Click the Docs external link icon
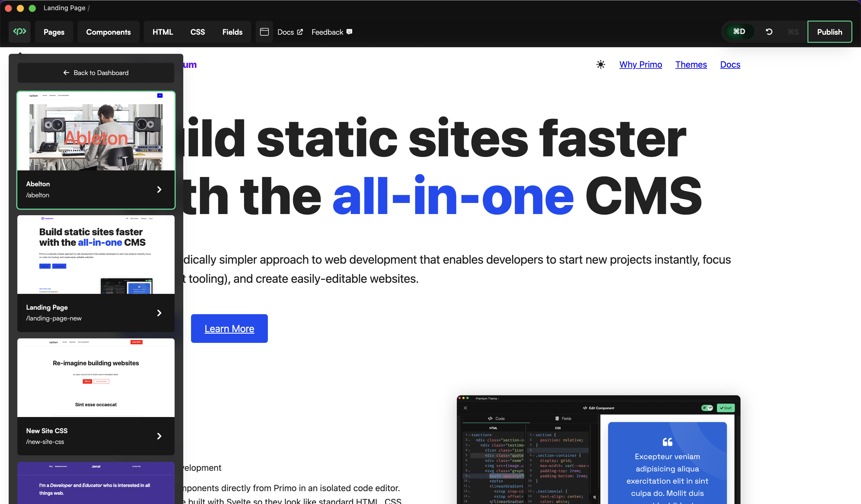Screen dimensions: 861x504 300,32
